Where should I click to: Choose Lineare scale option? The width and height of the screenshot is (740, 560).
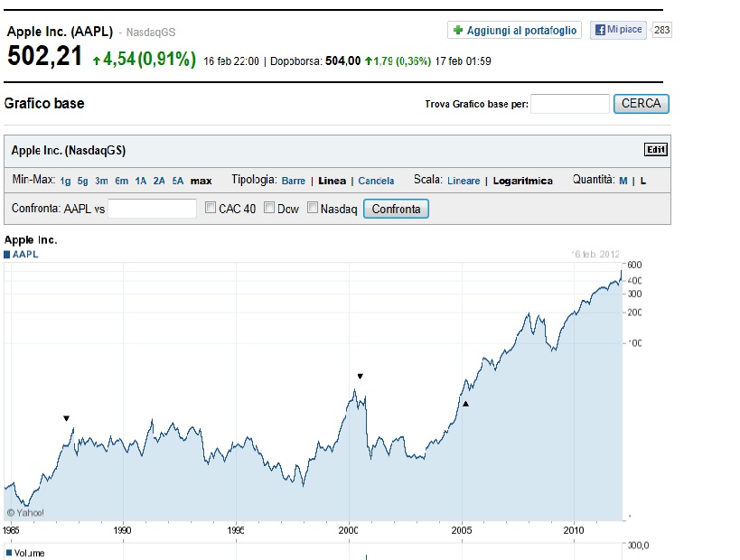point(464,181)
